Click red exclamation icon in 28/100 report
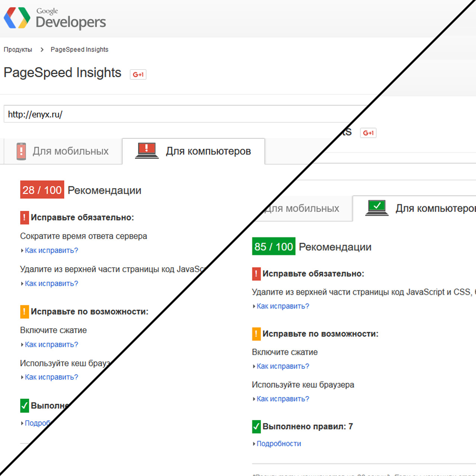The image size is (476, 476). 25,218
